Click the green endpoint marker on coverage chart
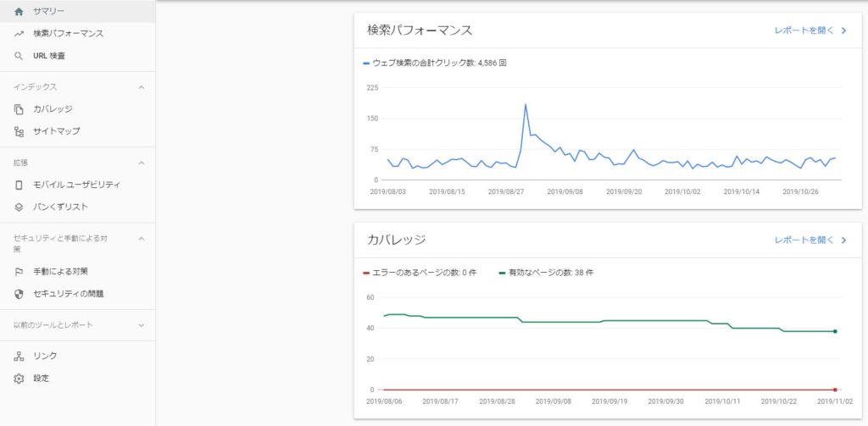Viewport: 868px width, 426px height. pos(835,331)
